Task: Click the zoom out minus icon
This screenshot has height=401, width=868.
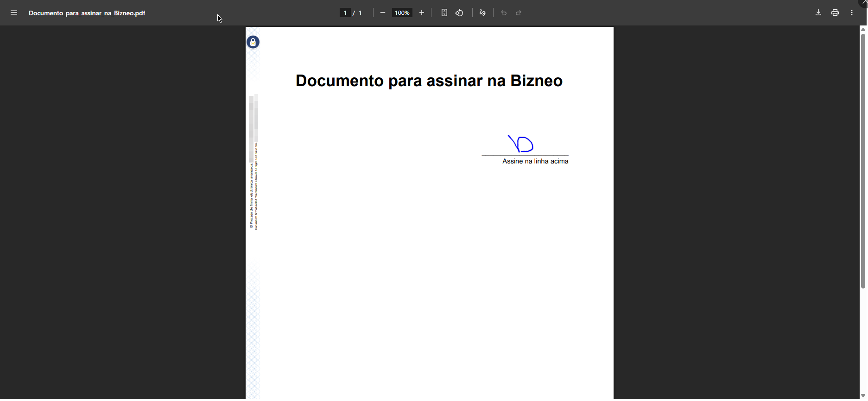Action: coord(383,13)
